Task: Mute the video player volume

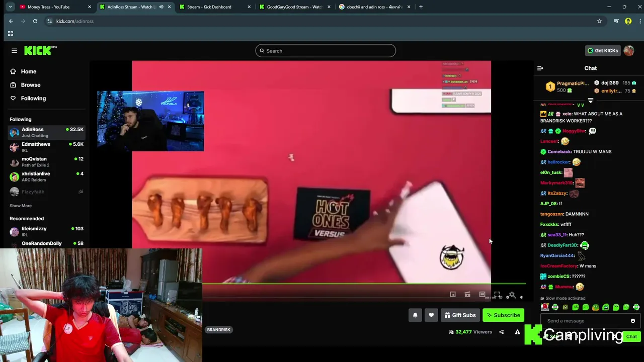Action: 521,297
